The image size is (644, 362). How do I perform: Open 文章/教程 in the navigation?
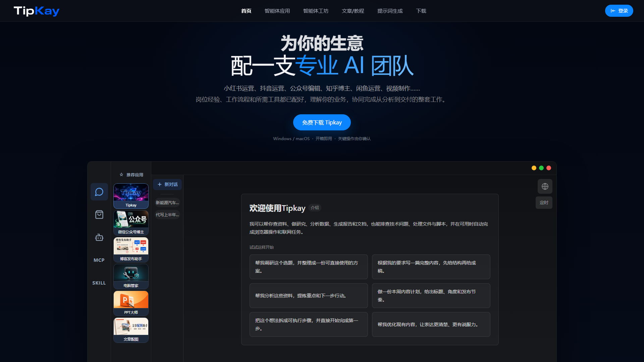pos(353,11)
